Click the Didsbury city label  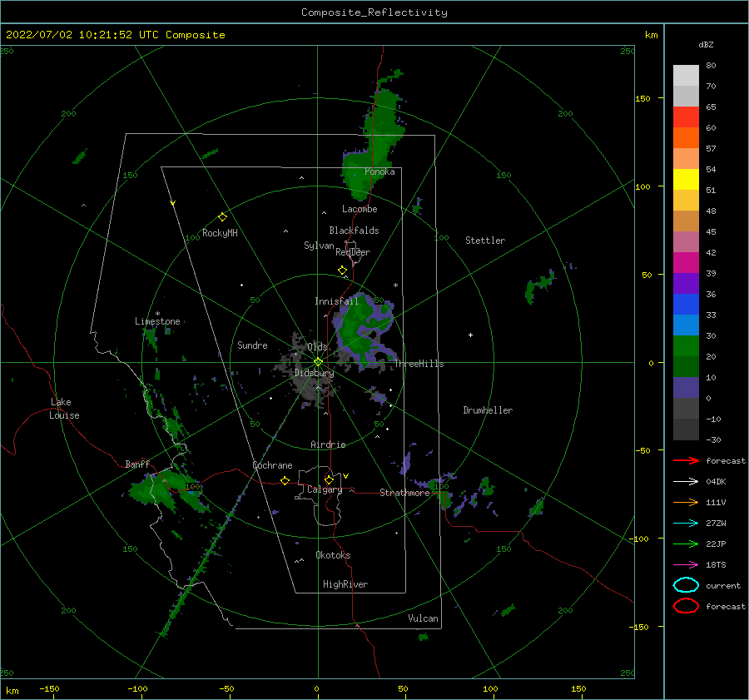click(314, 373)
